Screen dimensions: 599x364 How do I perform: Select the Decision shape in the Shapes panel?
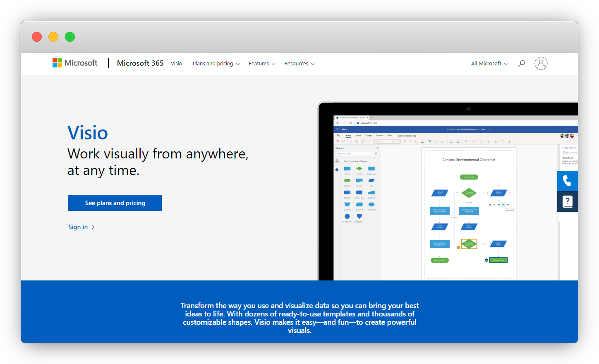tap(359, 168)
